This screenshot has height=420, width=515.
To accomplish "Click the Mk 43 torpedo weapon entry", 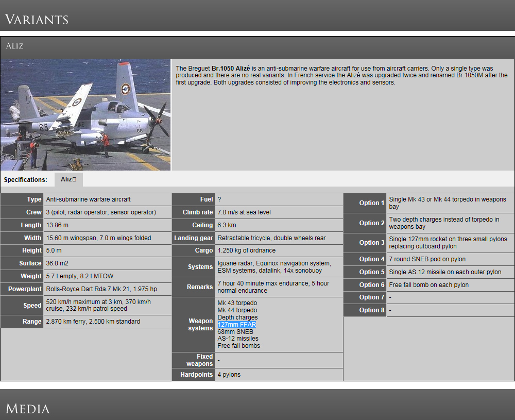I will pos(237,303).
